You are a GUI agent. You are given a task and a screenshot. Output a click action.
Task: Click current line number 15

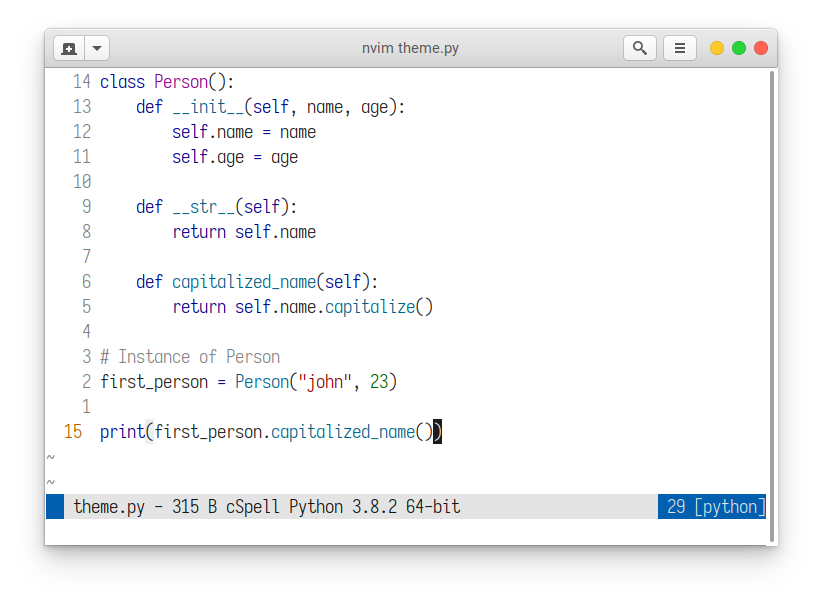click(x=73, y=432)
